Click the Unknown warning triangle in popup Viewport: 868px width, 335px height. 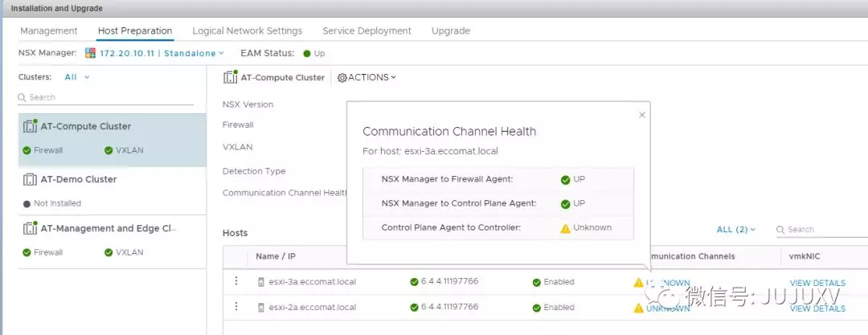click(x=565, y=228)
